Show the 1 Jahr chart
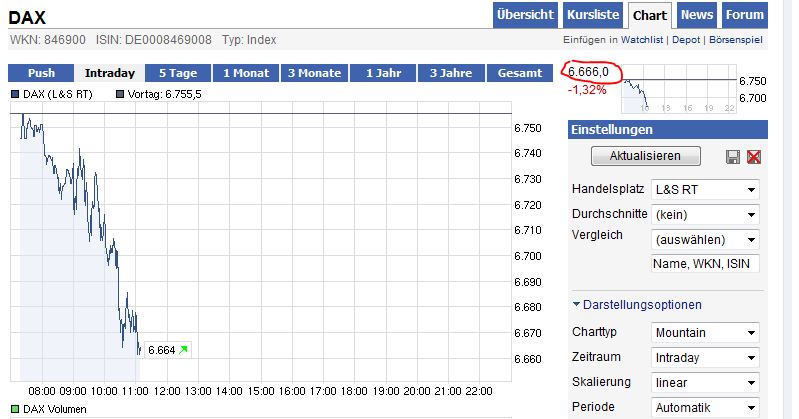 pyautogui.click(x=383, y=73)
